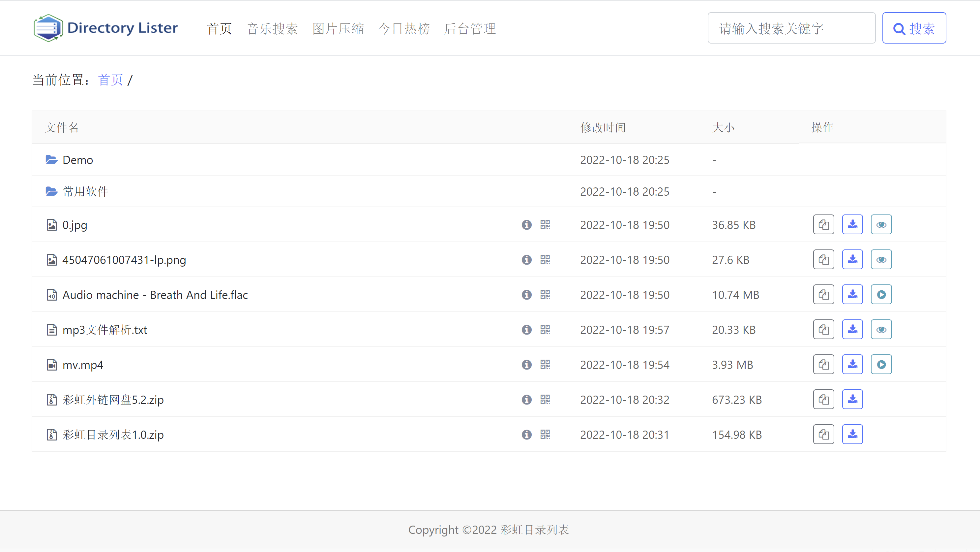Click the info icon for mp3文件解析.txt
The height and width of the screenshot is (552, 980).
coord(527,330)
